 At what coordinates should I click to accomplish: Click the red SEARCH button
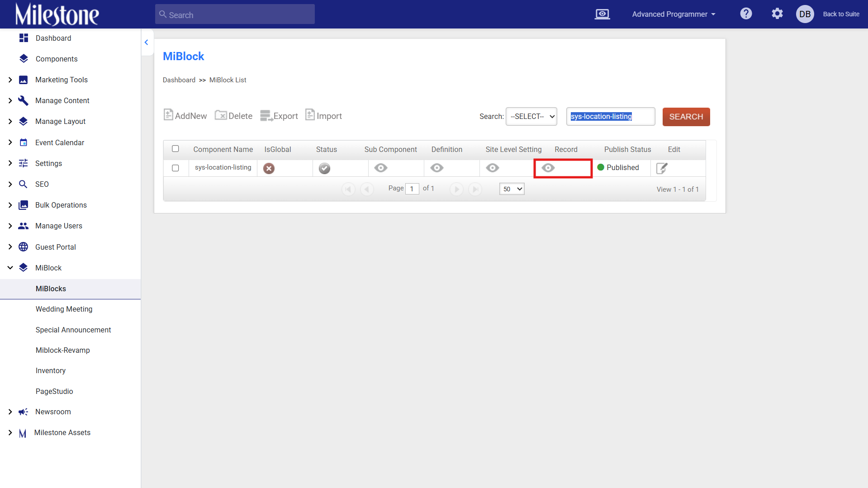686,117
